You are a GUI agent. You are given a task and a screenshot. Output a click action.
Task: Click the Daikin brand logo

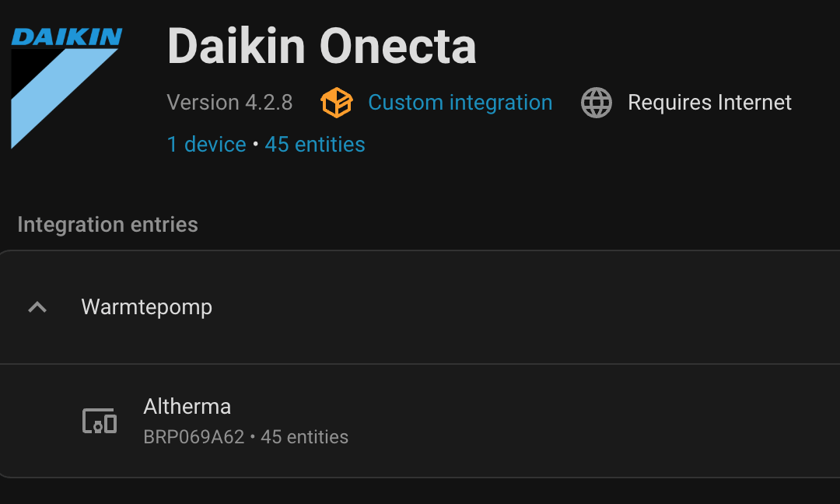click(x=66, y=88)
